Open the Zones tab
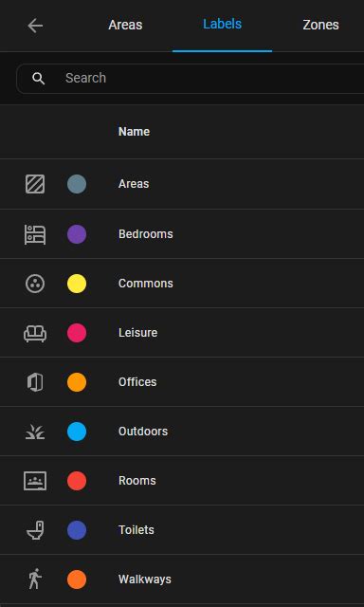 coord(320,26)
